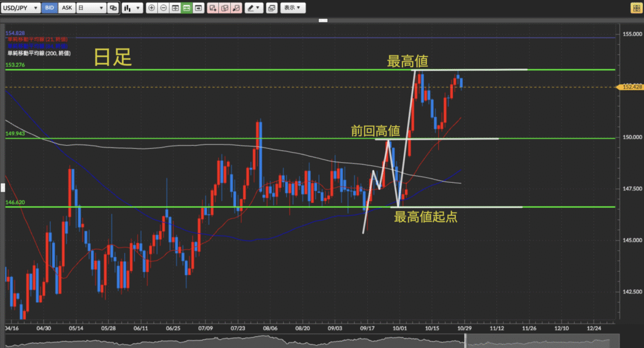Open the 日 timeframe dropdown

tap(91, 8)
